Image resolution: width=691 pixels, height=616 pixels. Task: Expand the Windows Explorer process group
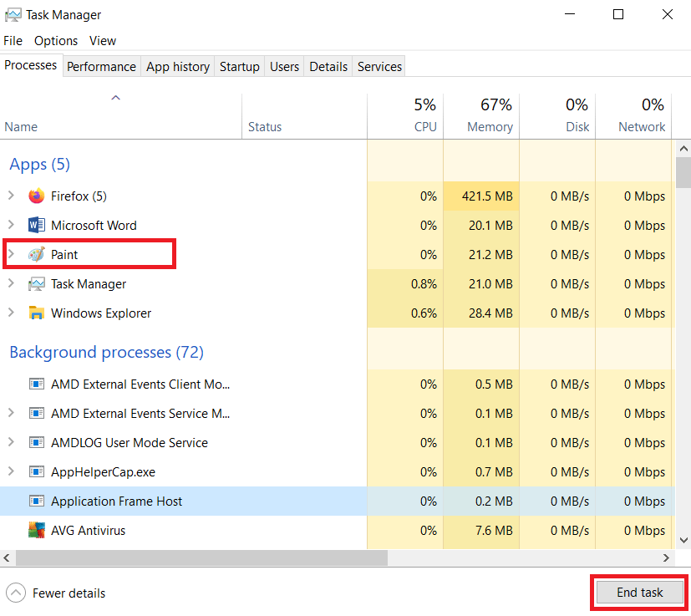(x=11, y=313)
